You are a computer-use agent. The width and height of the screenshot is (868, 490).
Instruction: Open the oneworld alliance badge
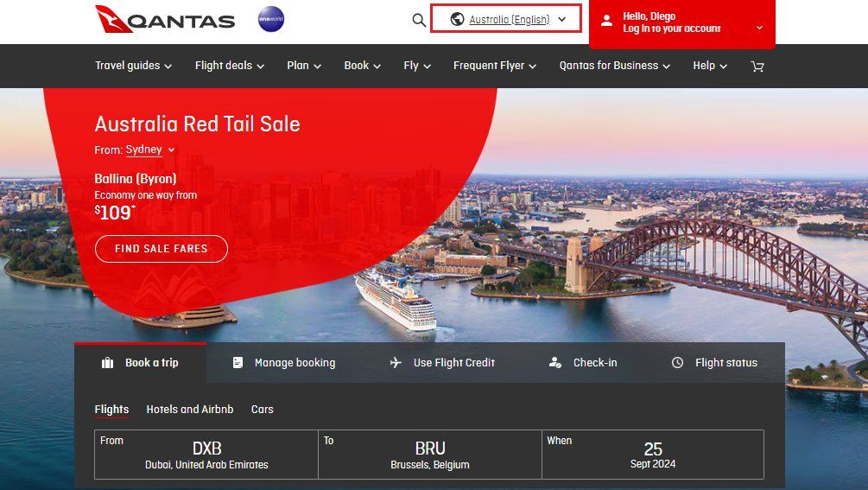click(x=271, y=19)
